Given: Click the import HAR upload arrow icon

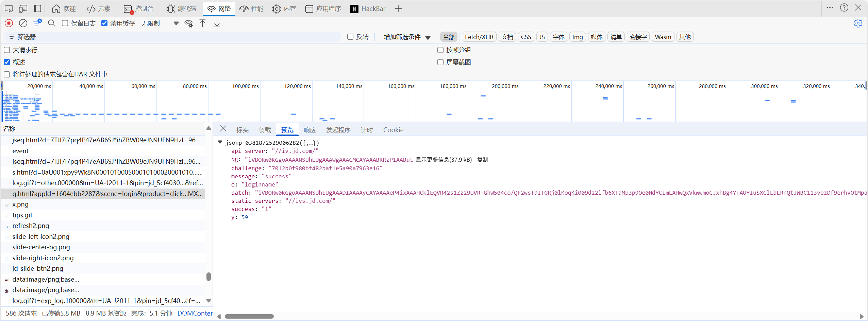Looking at the screenshot, I should tap(202, 23).
